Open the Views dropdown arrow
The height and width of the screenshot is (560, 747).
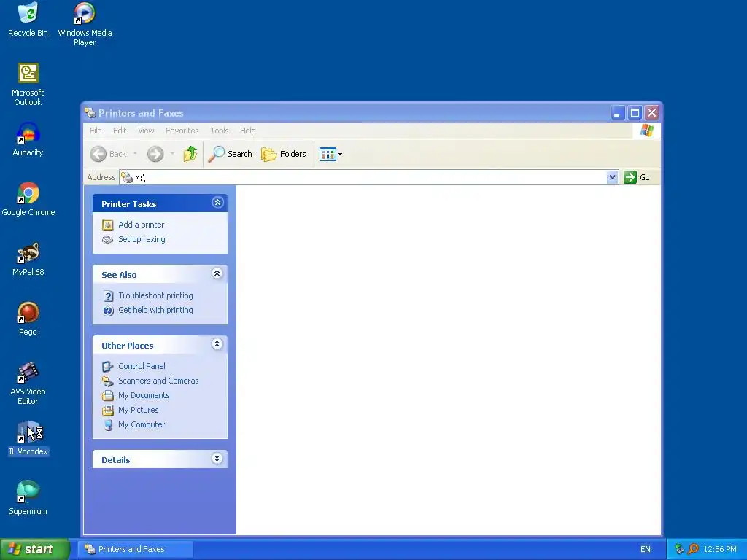340,155
